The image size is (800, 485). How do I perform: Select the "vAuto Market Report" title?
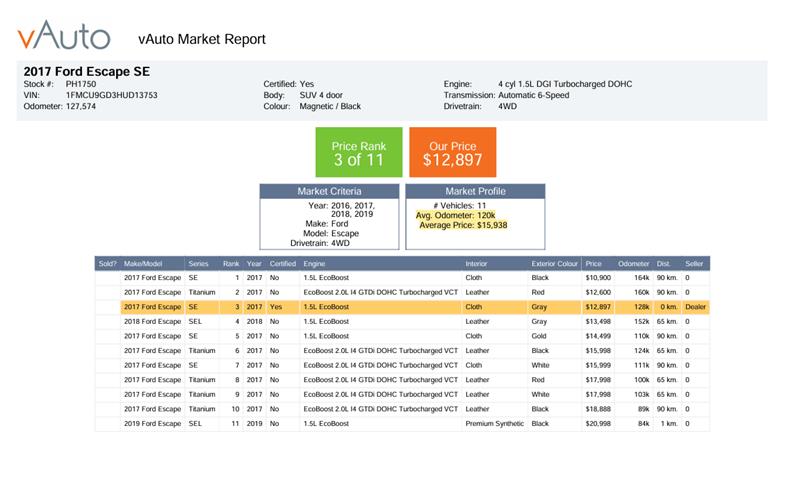tap(202, 39)
